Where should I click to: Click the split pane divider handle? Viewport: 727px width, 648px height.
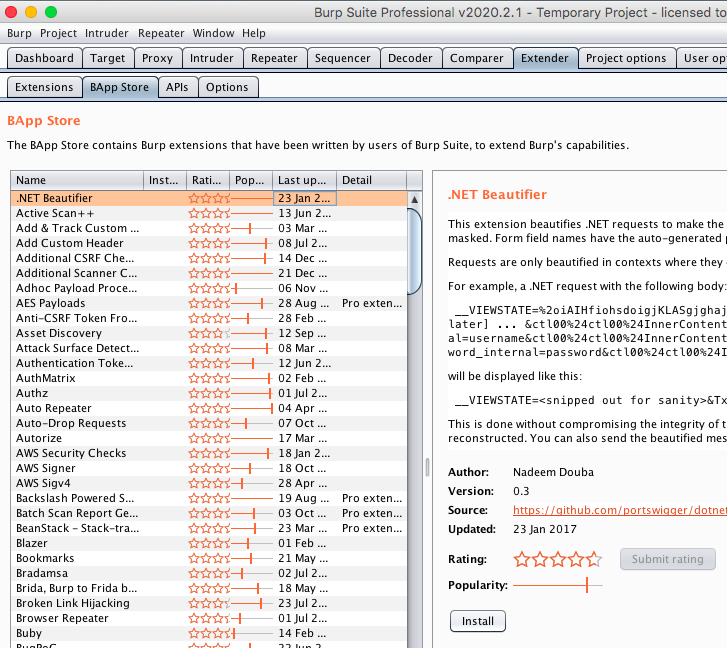[427, 468]
